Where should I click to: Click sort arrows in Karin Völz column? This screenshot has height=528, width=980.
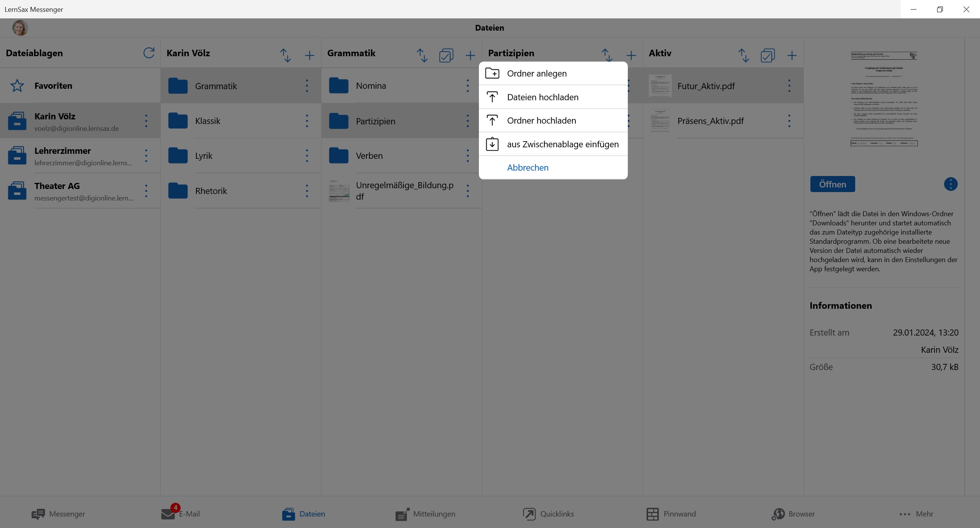285,55
